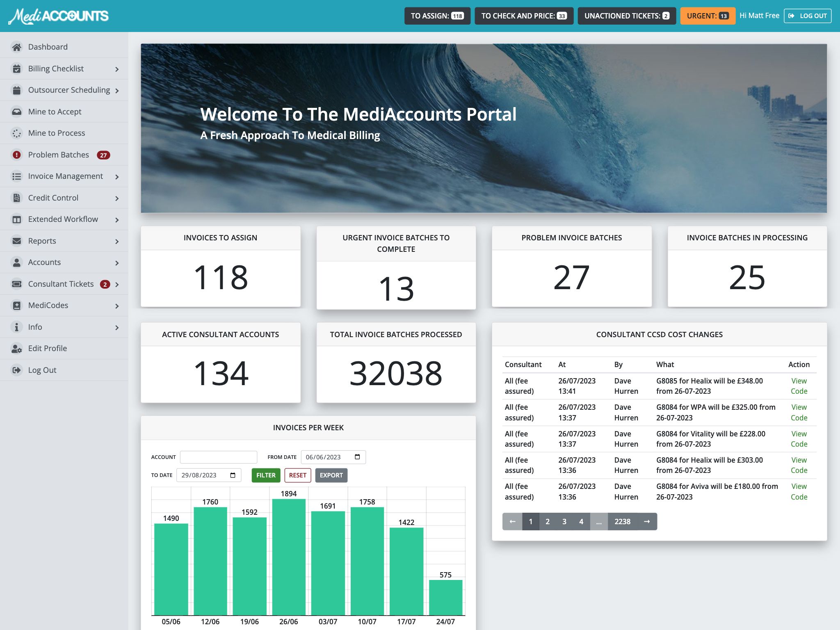Expand the Billing Checklist submenu chevron
This screenshot has width=840, height=630.
pyautogui.click(x=117, y=69)
